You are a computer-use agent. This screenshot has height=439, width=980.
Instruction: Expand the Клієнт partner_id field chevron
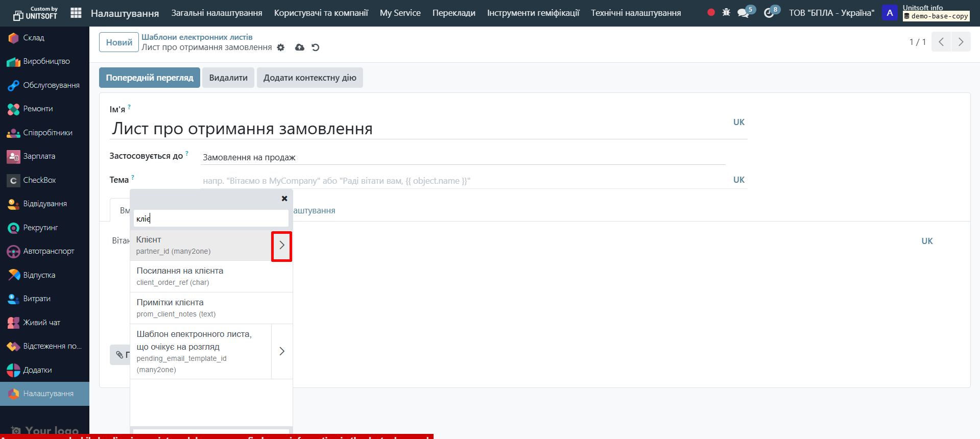281,246
